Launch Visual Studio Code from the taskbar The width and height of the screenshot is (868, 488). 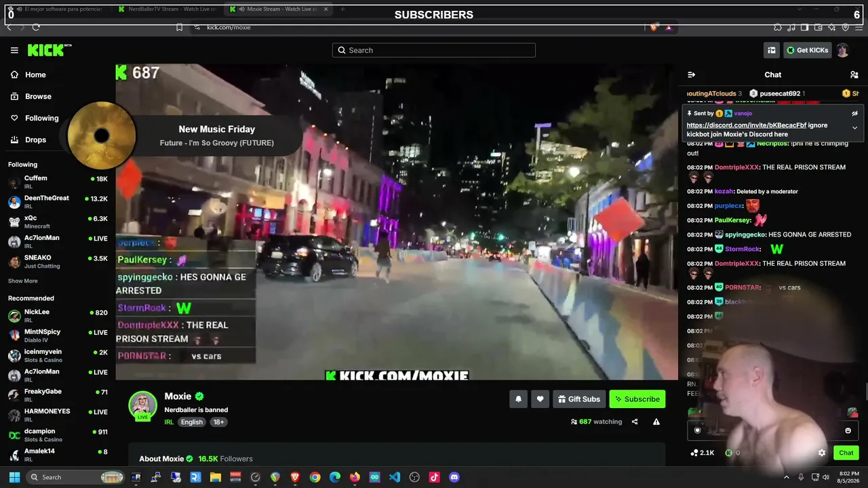(395, 477)
